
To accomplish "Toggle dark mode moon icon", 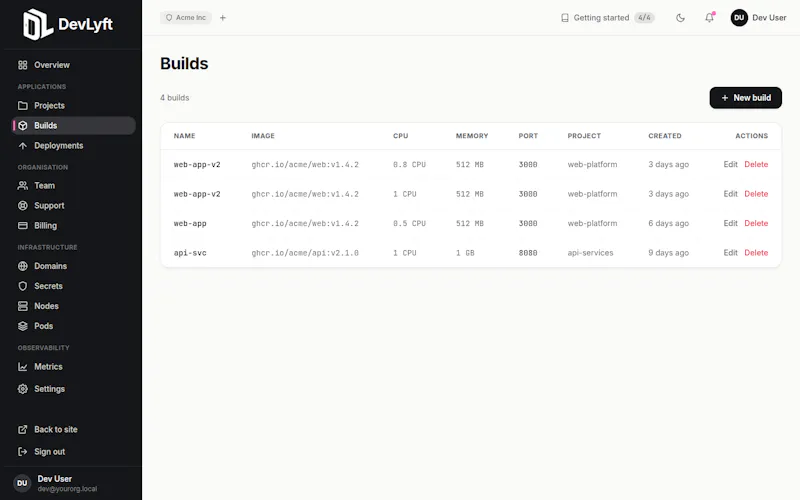I will point(680,18).
